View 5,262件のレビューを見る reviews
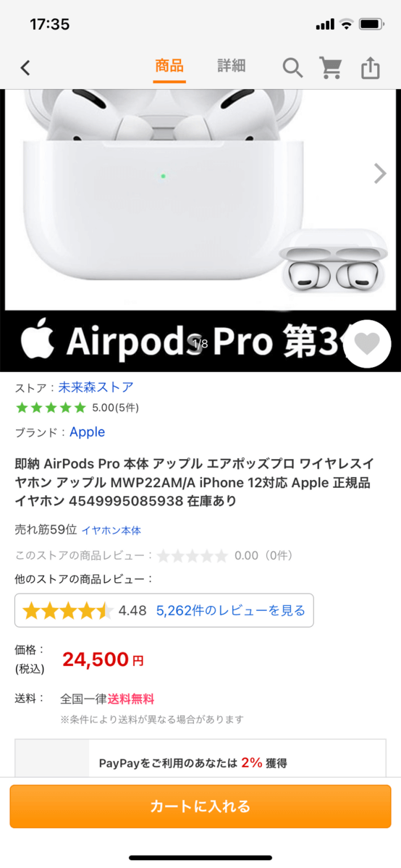This screenshot has height=868, width=401. [230, 610]
